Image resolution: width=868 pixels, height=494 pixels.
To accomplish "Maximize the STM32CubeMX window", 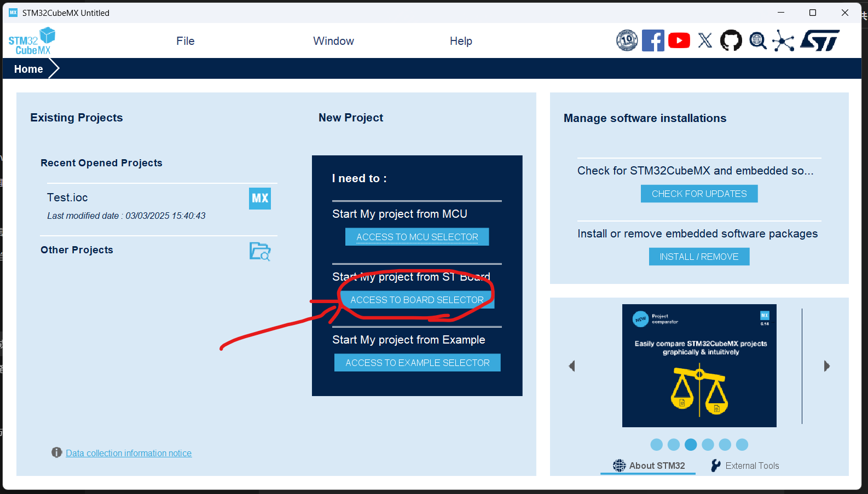I will [813, 13].
